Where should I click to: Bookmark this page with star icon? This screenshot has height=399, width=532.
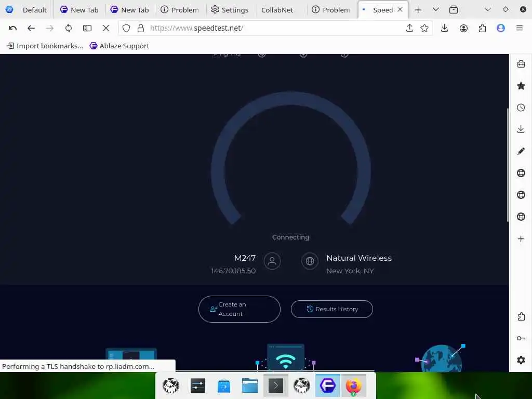click(x=424, y=28)
